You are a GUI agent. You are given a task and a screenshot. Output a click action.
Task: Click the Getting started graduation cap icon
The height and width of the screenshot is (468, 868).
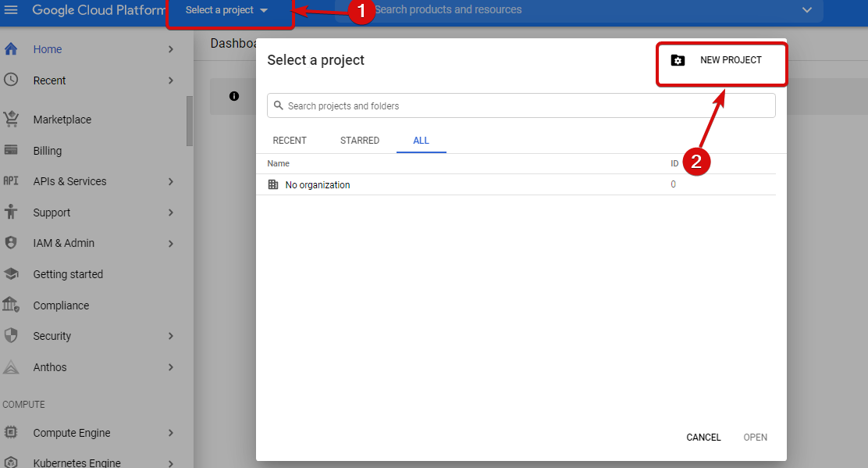tap(11, 273)
